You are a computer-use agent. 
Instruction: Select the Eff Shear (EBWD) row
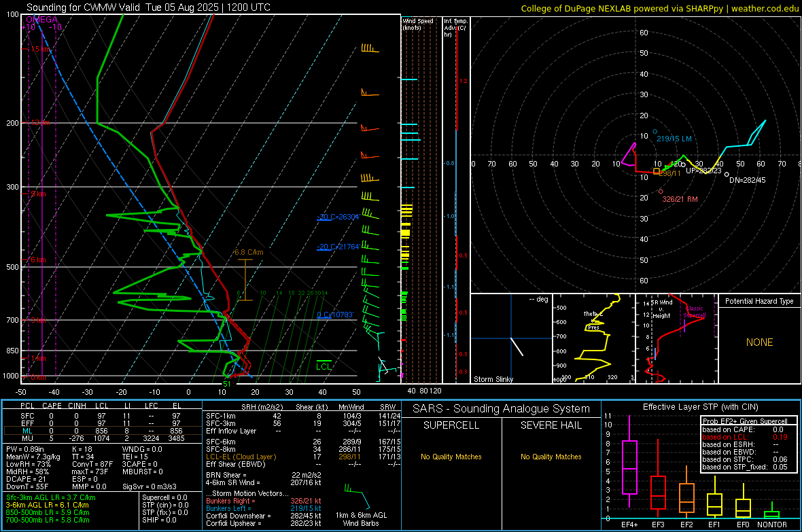[303, 464]
